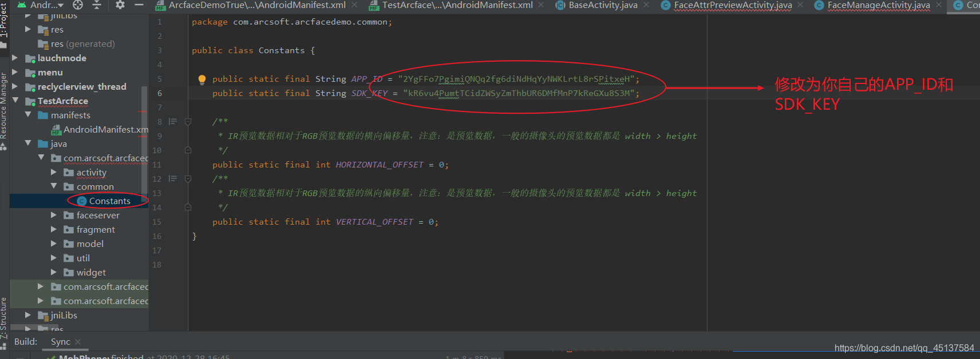Viewport: 980px width, 359px height.
Task: Expand the fragment package
Action: point(54,230)
